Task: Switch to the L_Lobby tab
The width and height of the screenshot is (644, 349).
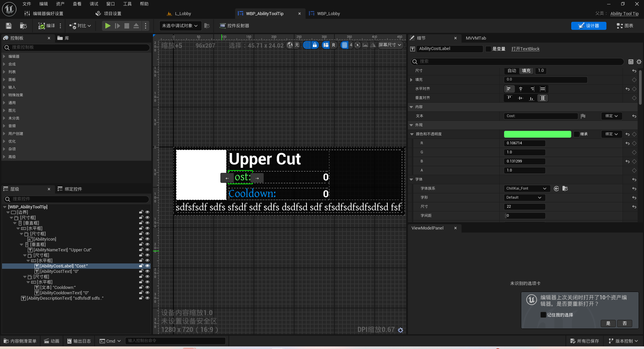Action: [183, 14]
